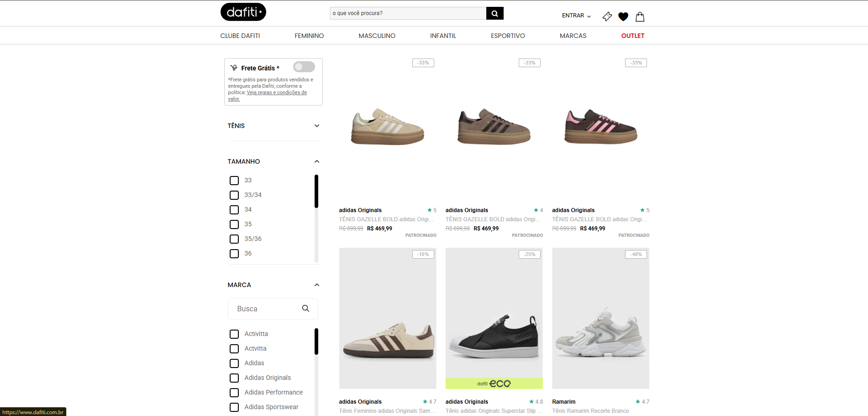Open the ENTRAR account dropdown
Screen dimensions: 868x416
576,16
